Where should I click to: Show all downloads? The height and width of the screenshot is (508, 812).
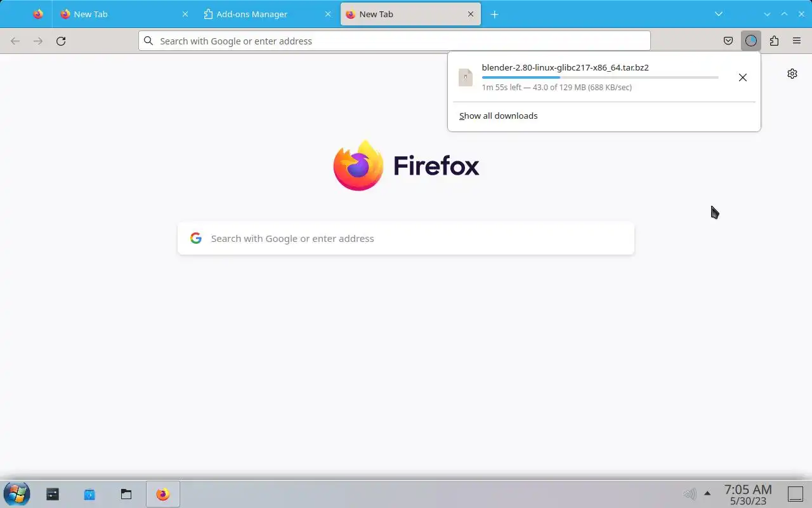coord(499,116)
